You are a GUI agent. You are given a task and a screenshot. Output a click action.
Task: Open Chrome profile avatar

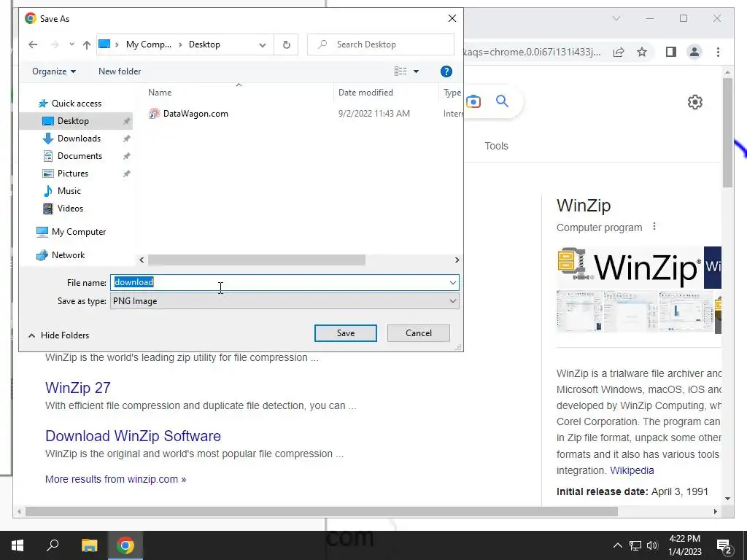coord(694,52)
